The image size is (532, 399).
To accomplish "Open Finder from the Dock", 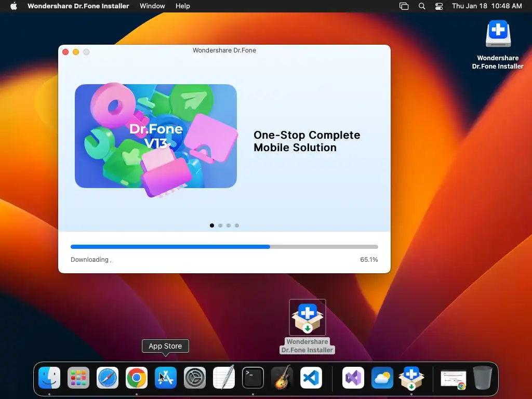I will click(x=49, y=378).
